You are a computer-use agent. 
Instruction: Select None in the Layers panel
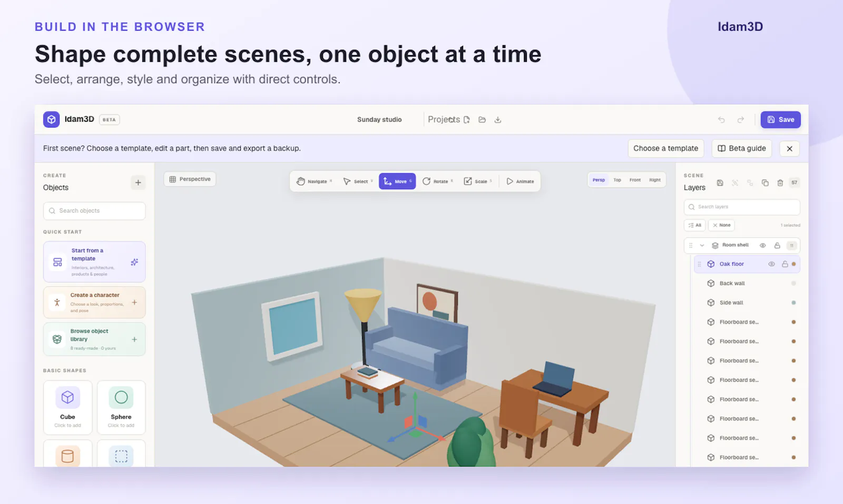click(721, 225)
